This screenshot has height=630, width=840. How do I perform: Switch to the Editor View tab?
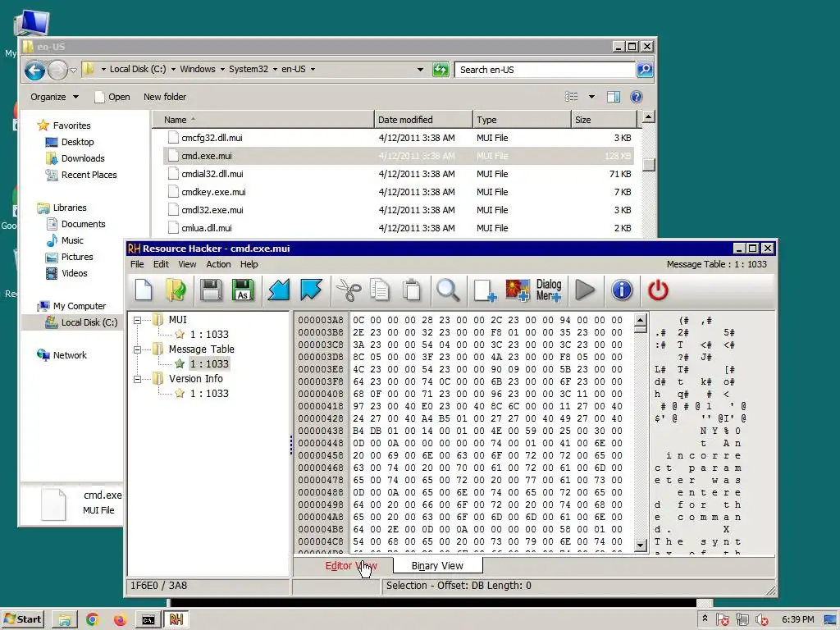pos(351,566)
